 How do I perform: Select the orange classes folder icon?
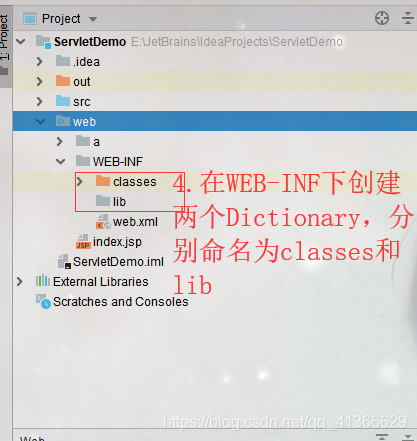click(x=103, y=181)
